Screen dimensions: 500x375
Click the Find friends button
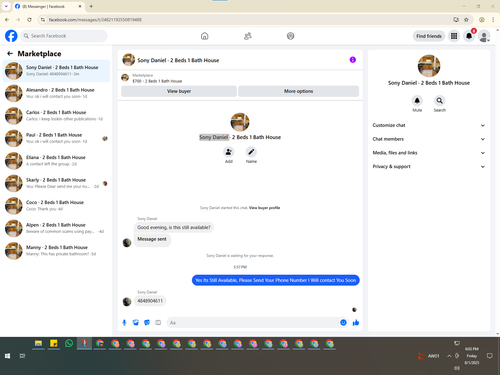click(429, 36)
